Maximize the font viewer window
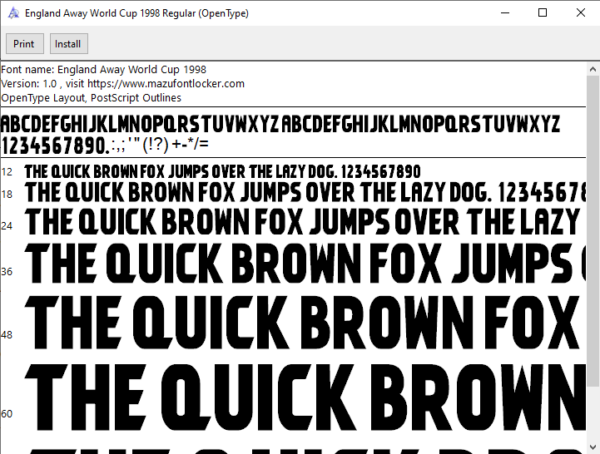The image size is (600, 454). pos(542,13)
